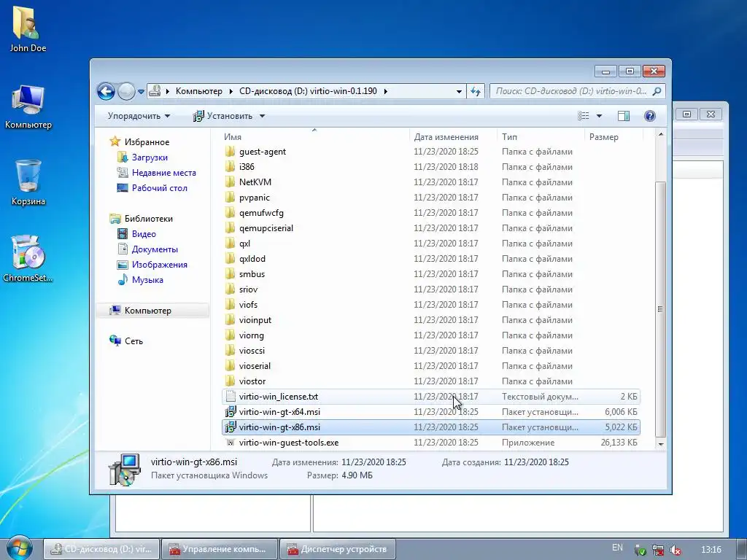Expand arrow after virtio-win-0.1.190 breadcrumb
This screenshot has height=560, width=747.
[385, 91]
